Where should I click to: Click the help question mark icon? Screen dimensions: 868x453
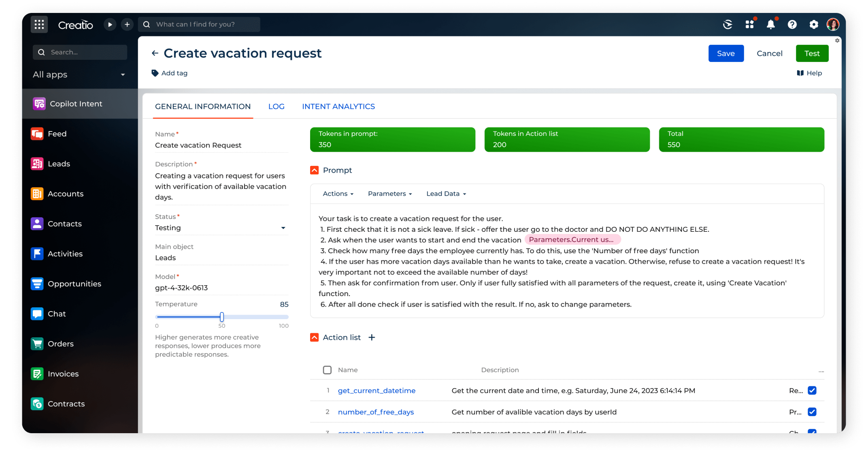click(x=792, y=25)
